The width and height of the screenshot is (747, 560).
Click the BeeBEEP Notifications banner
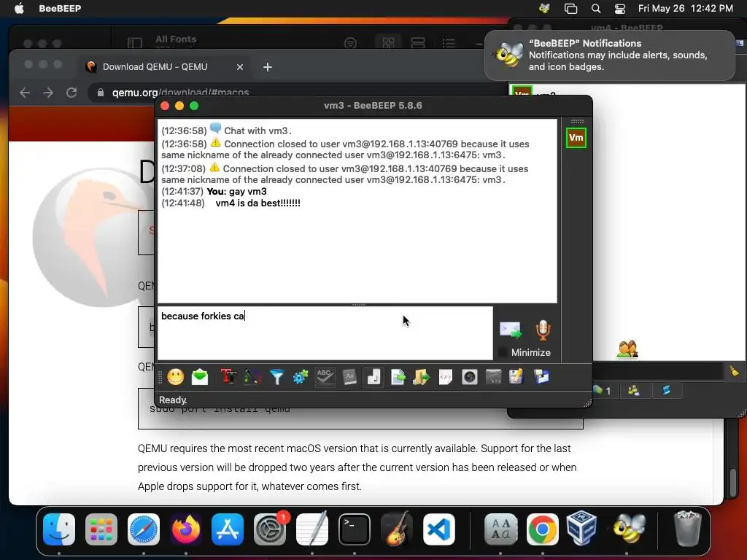(x=610, y=55)
